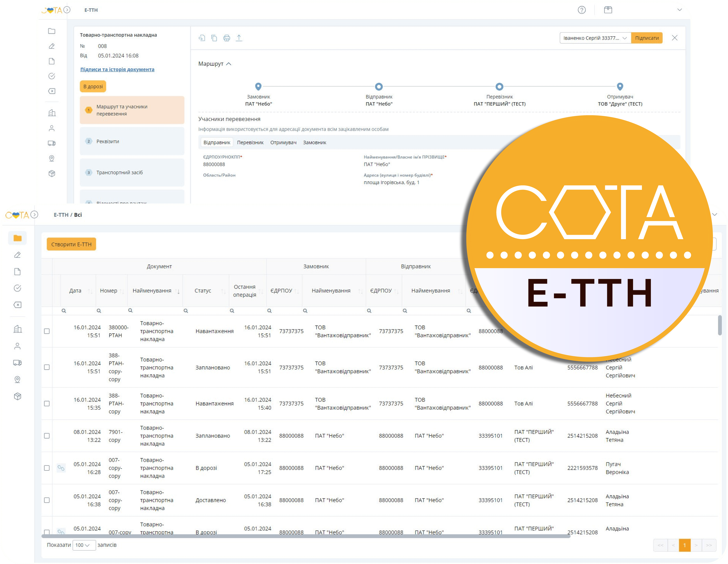Viewport: 728px width, 564px height.
Task: Open step 2 Реквізити
Action: point(132,141)
